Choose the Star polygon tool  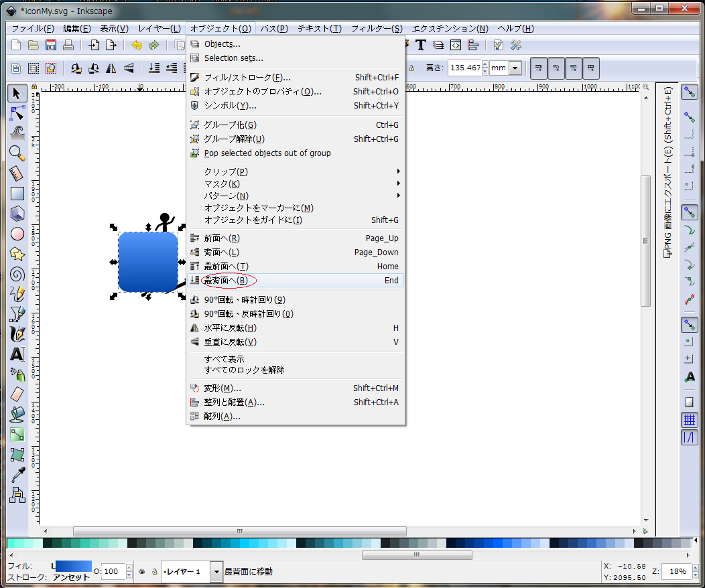pos(17,254)
